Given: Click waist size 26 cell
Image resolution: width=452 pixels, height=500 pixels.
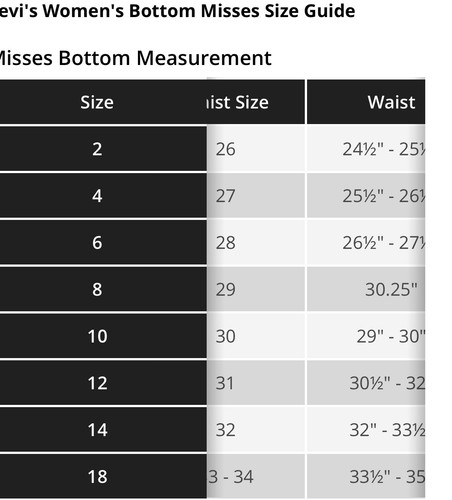Looking at the screenshot, I should 256,149.
